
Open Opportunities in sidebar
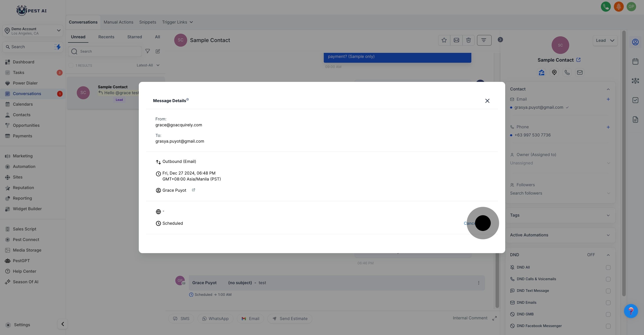point(26,125)
